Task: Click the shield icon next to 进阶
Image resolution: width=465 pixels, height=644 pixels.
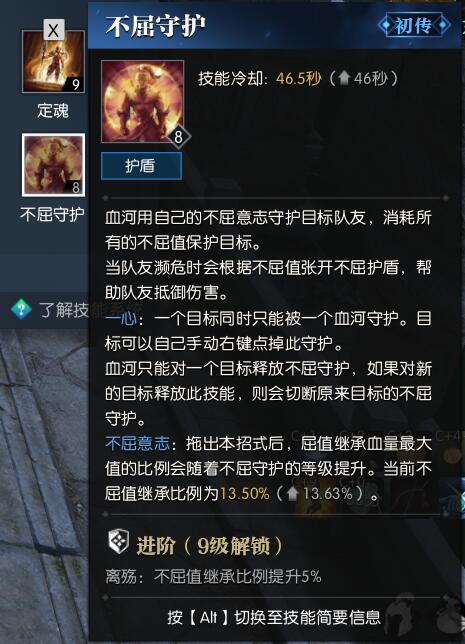Action: point(119,541)
